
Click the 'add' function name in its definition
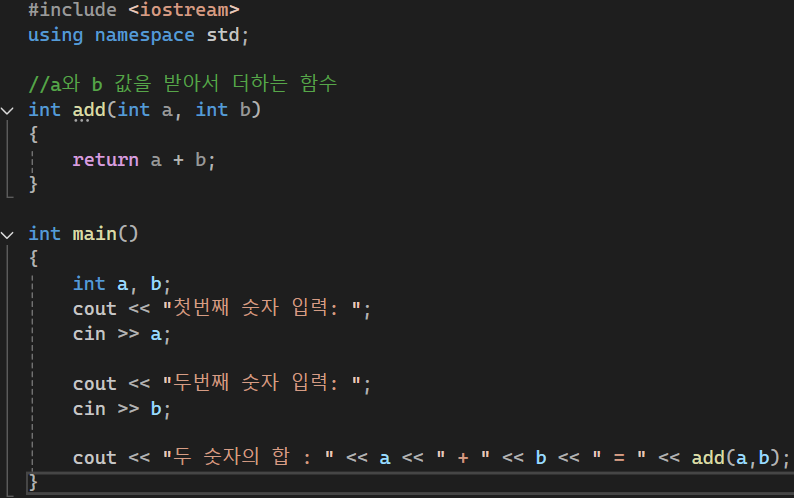(89, 110)
